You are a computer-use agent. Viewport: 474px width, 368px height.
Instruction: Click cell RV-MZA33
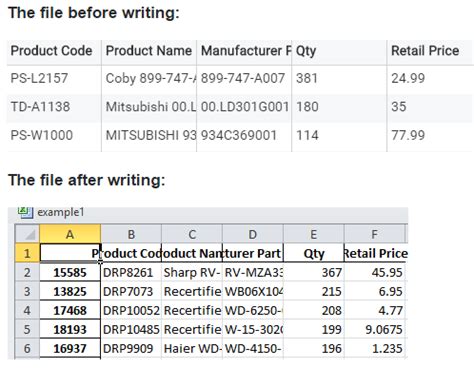pos(253,272)
